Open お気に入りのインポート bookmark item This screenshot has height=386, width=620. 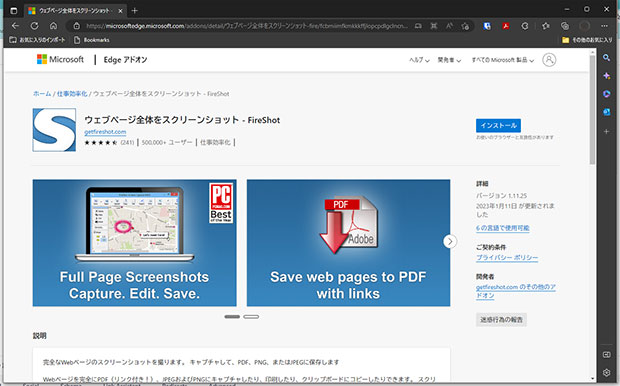point(37,40)
